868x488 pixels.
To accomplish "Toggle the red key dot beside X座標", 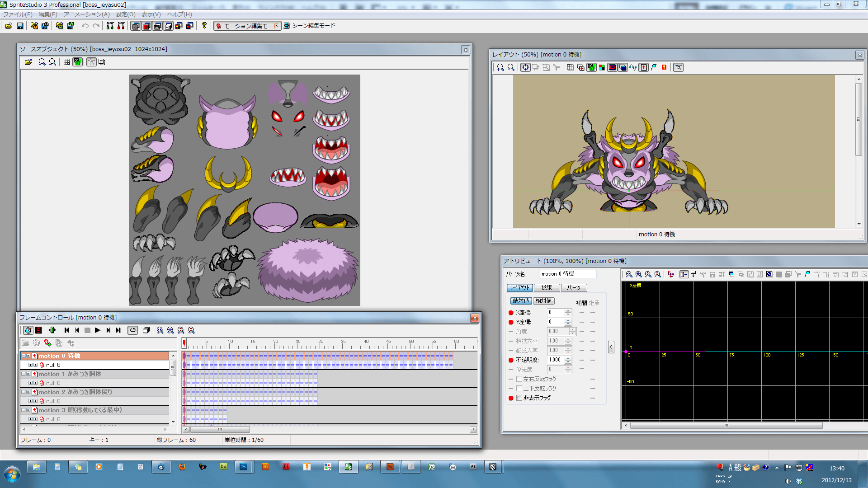I will point(511,313).
